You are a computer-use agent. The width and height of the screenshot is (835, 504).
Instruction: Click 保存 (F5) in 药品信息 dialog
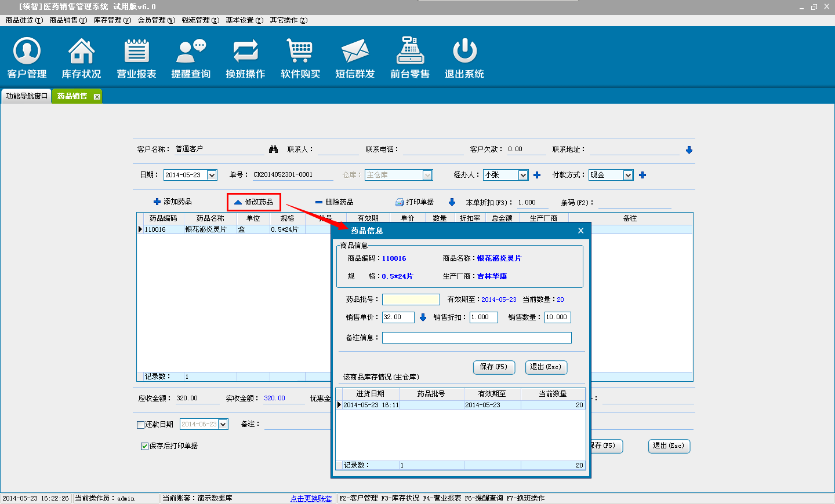493,367
